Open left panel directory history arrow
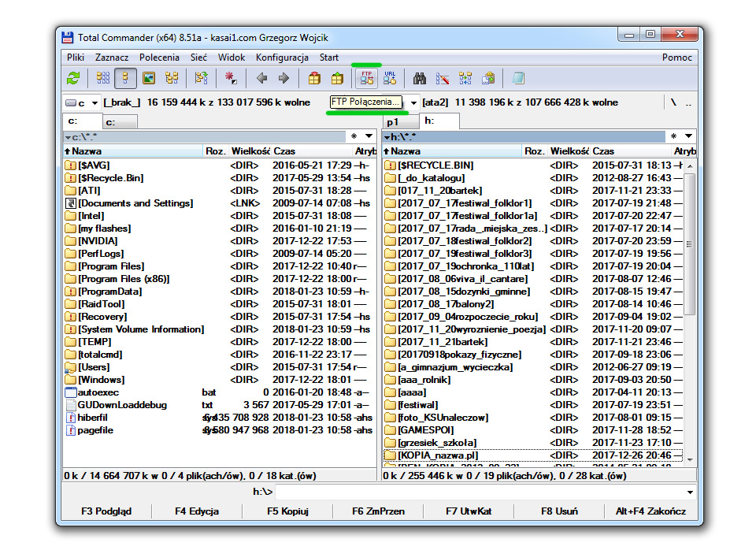Image resolution: width=756 pixels, height=550 pixels. (x=369, y=136)
